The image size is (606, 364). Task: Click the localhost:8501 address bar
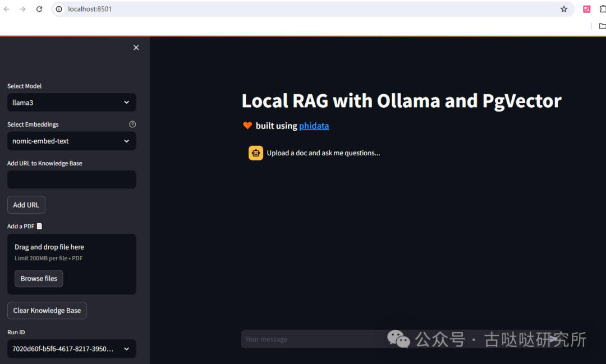(309, 9)
